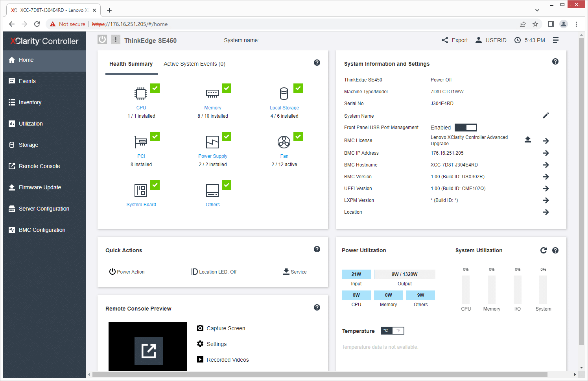Toggle Front Panel USB Port Management switch
The height and width of the screenshot is (381, 588).
(466, 128)
